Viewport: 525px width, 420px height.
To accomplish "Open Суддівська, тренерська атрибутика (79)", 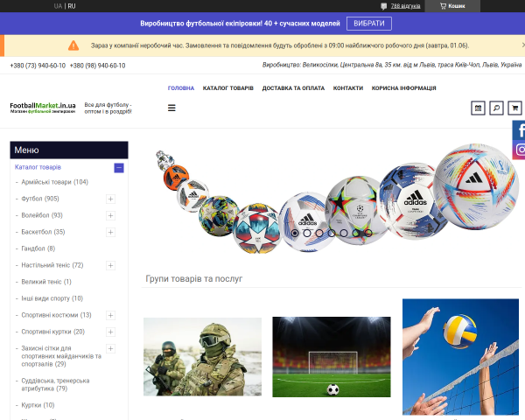I will [x=56, y=384].
